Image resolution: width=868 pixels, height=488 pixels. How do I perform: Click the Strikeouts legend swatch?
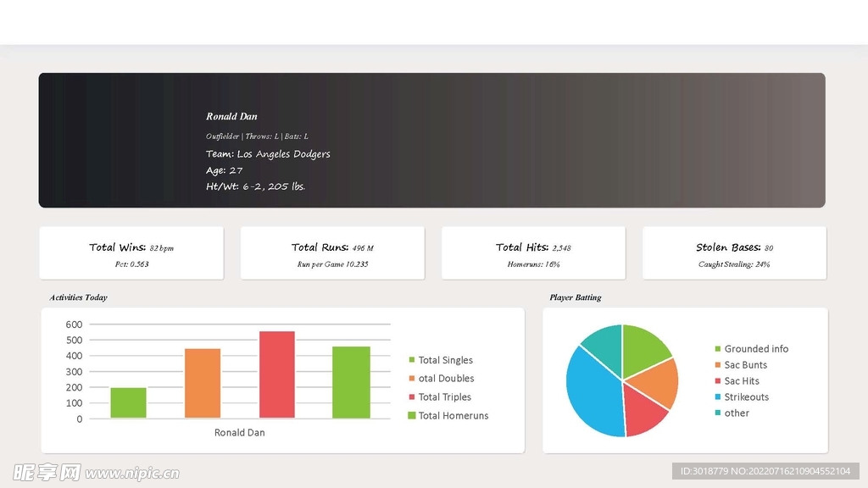click(x=718, y=397)
